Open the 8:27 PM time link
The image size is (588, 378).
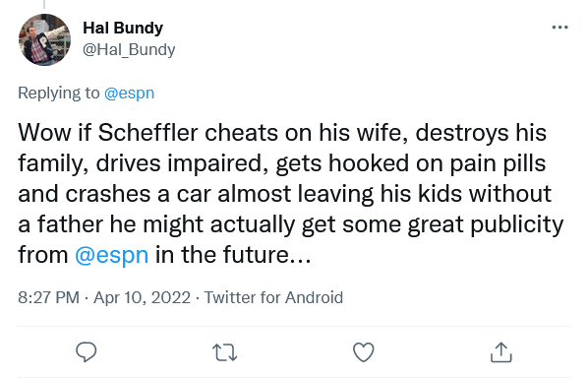(48, 297)
